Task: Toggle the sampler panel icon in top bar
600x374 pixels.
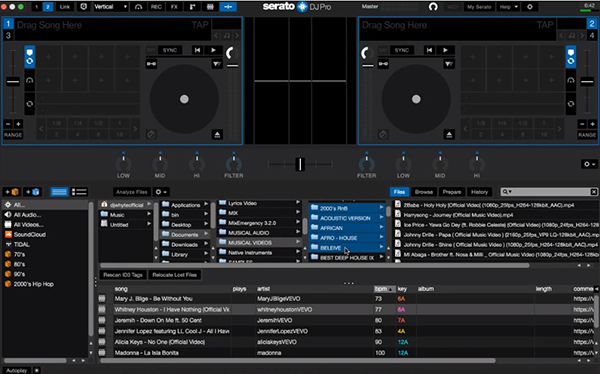Action: click(x=192, y=7)
